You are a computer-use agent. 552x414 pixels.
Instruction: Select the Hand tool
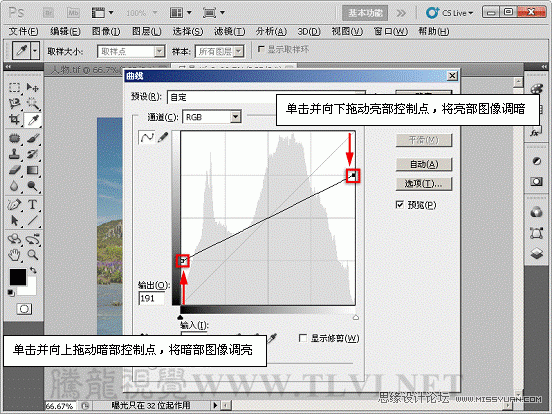point(14,255)
